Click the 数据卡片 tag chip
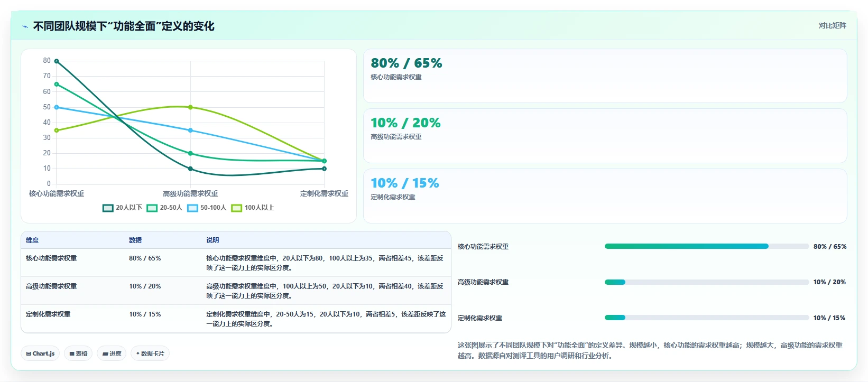This screenshot has height=382, width=868. (x=150, y=353)
